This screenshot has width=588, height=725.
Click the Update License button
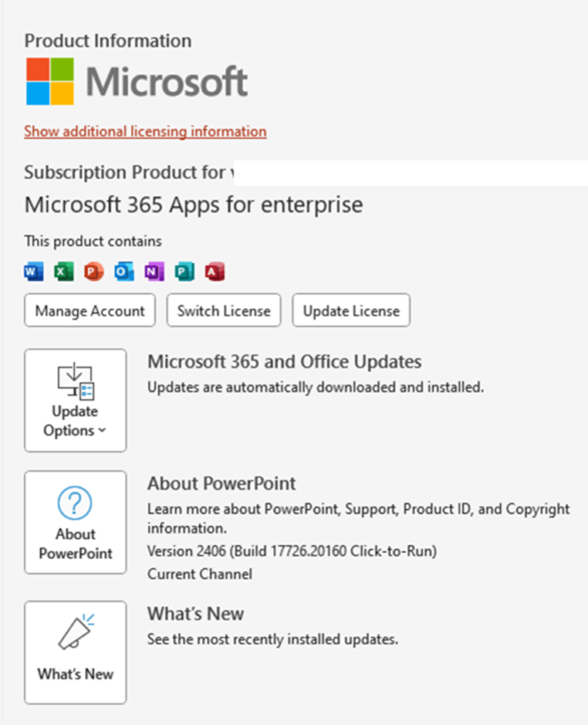[351, 310]
